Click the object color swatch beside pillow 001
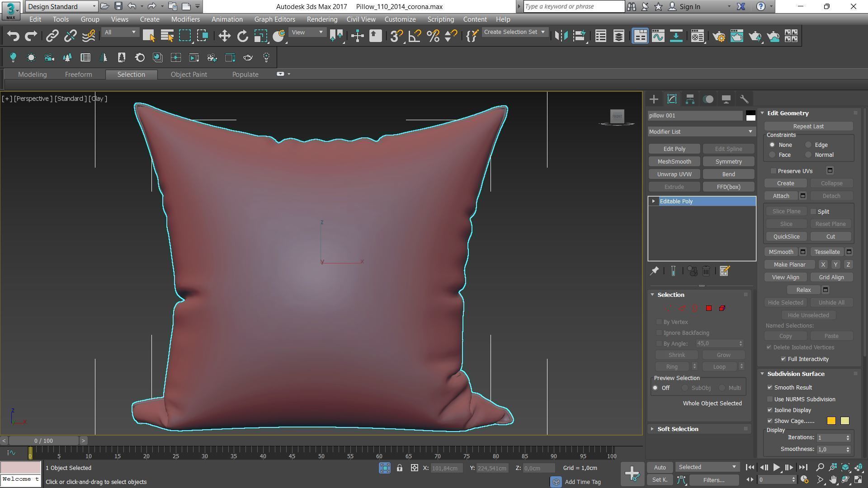Image resolution: width=868 pixels, height=488 pixels. (x=750, y=116)
